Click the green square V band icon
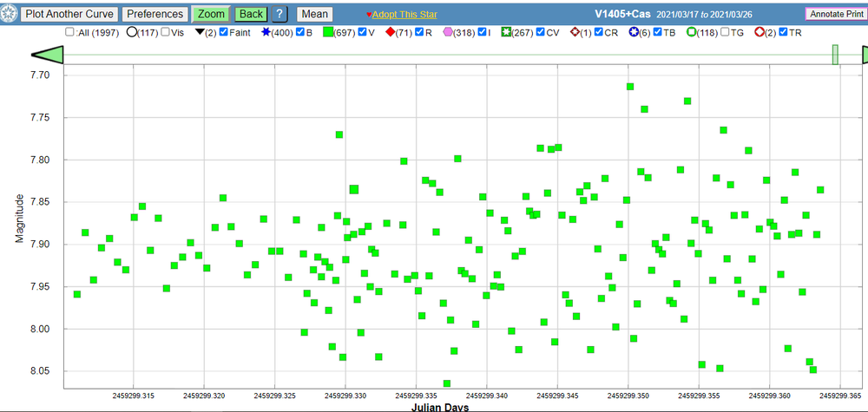The height and width of the screenshot is (412, 868). click(x=327, y=32)
